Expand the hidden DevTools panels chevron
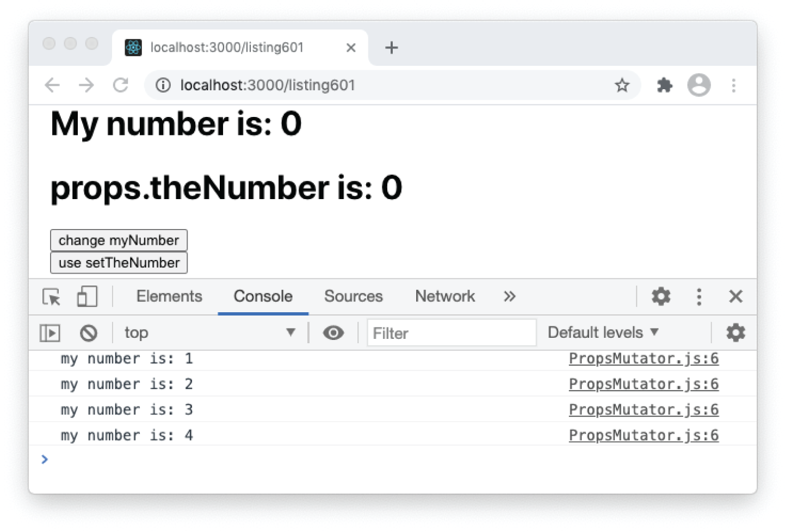 coord(509,296)
